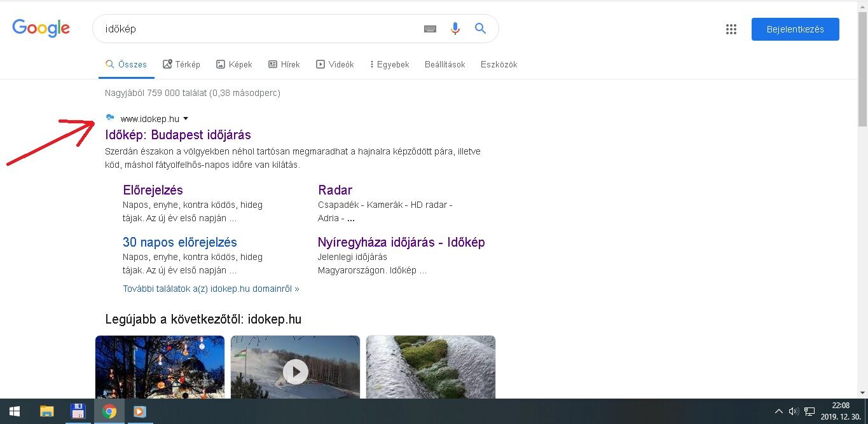
Task: Open the frosty moss thumbnail
Action: 431,367
